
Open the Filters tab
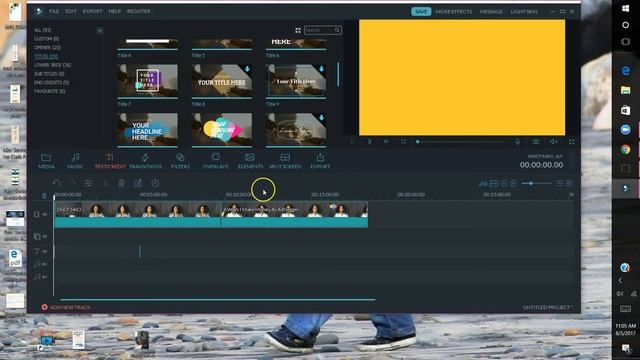click(x=180, y=161)
